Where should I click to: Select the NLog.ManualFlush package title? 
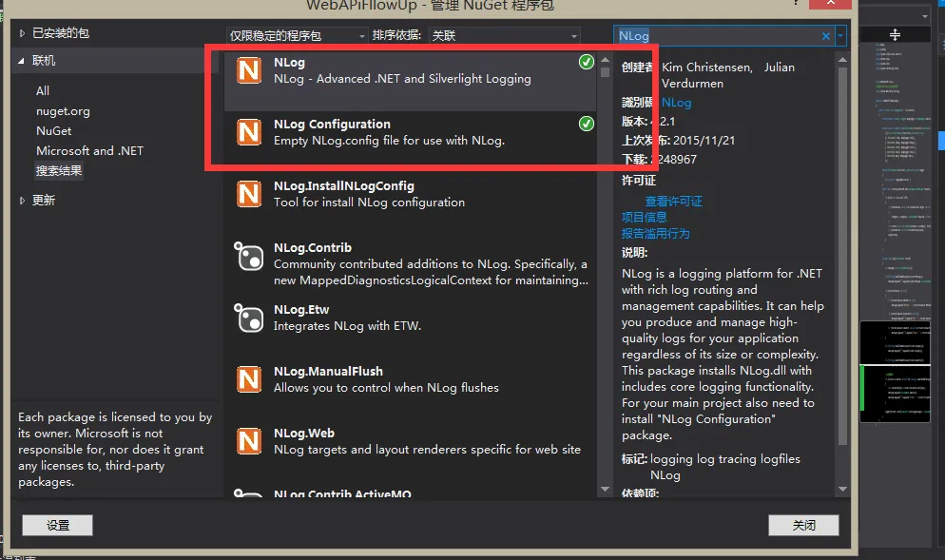coord(328,372)
